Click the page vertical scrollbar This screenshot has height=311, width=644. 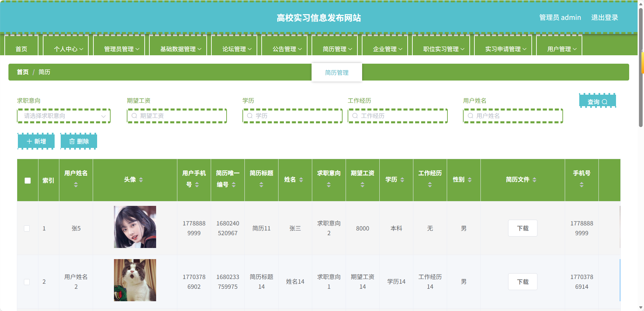click(641, 67)
